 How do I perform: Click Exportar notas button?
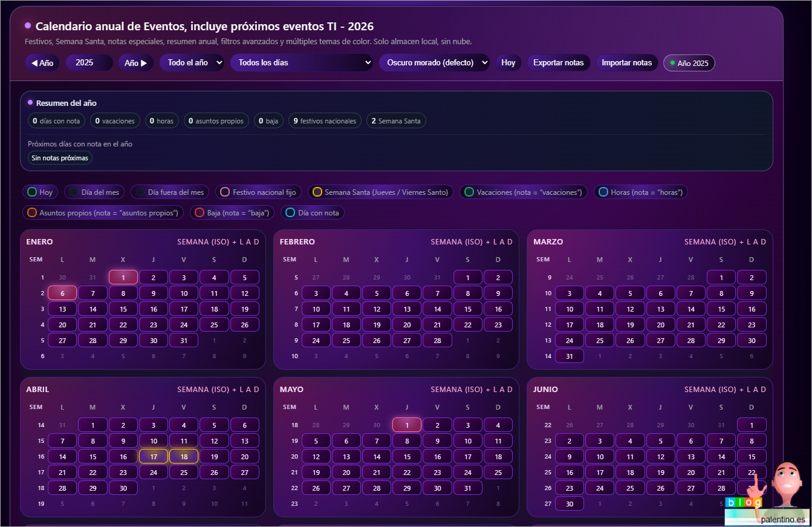pos(558,63)
